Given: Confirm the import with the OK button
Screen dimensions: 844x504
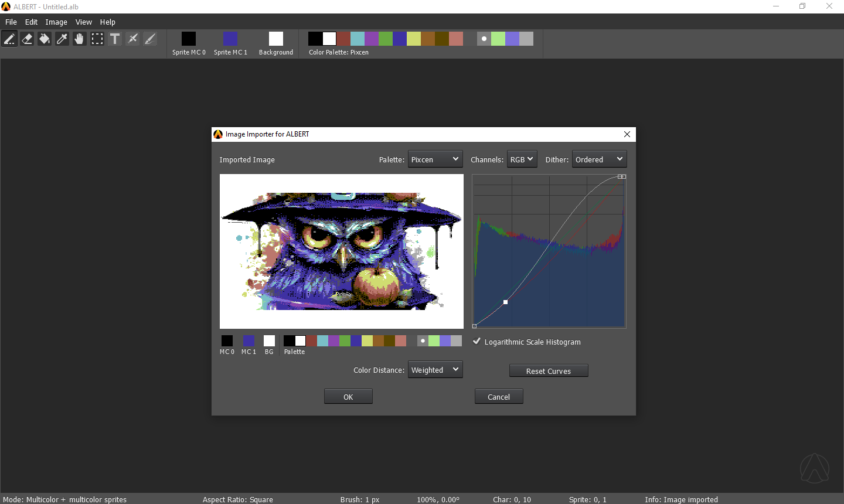Looking at the screenshot, I should pyautogui.click(x=348, y=397).
